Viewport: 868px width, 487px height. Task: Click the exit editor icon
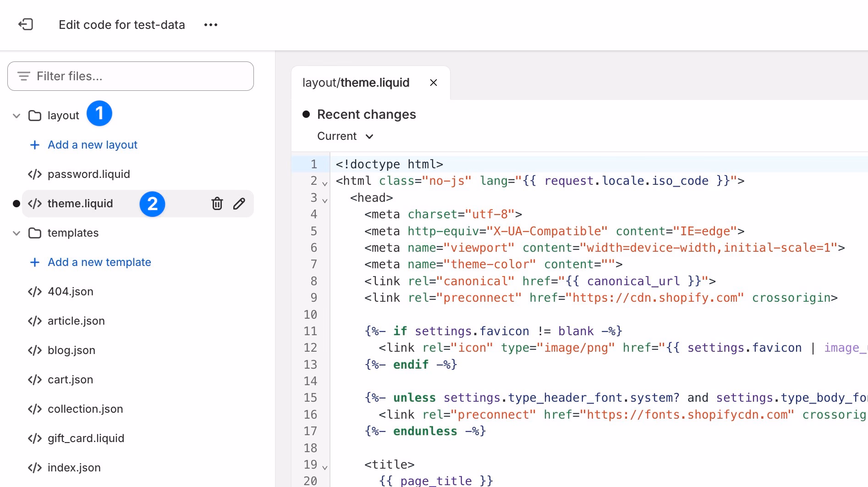26,24
